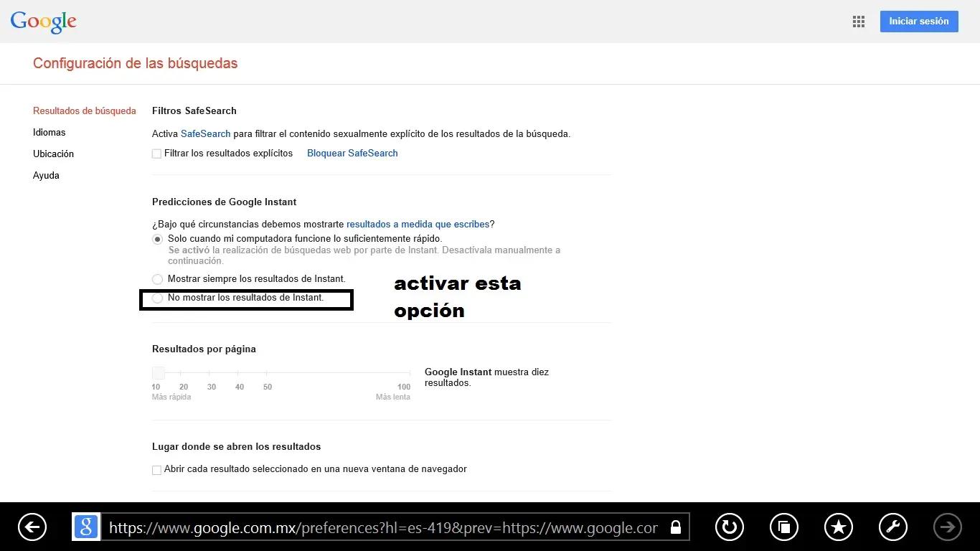Open the Ubicación settings section
980x551 pixels.
[53, 154]
